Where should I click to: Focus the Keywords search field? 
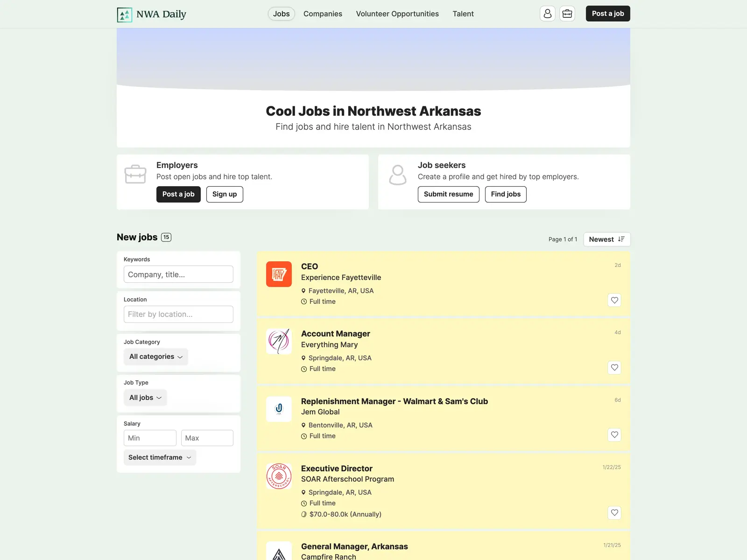(x=178, y=274)
